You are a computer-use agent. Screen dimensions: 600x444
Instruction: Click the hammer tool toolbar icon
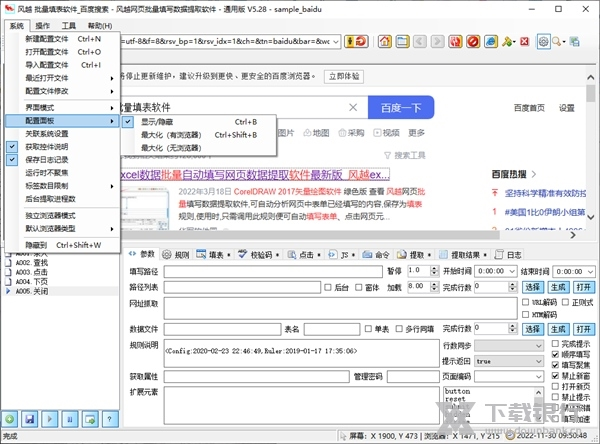(x=508, y=41)
